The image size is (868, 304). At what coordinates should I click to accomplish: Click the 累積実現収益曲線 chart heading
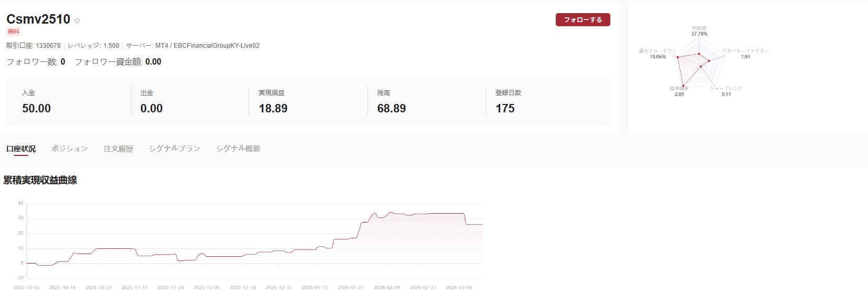tap(40, 180)
